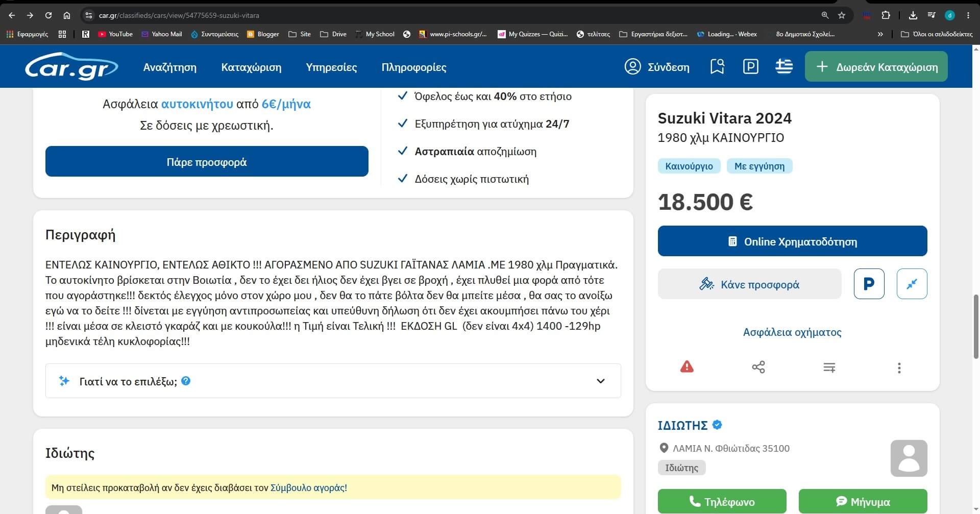Open Αναζήτηση menu
The width and height of the screenshot is (980, 514).
pyautogui.click(x=170, y=67)
